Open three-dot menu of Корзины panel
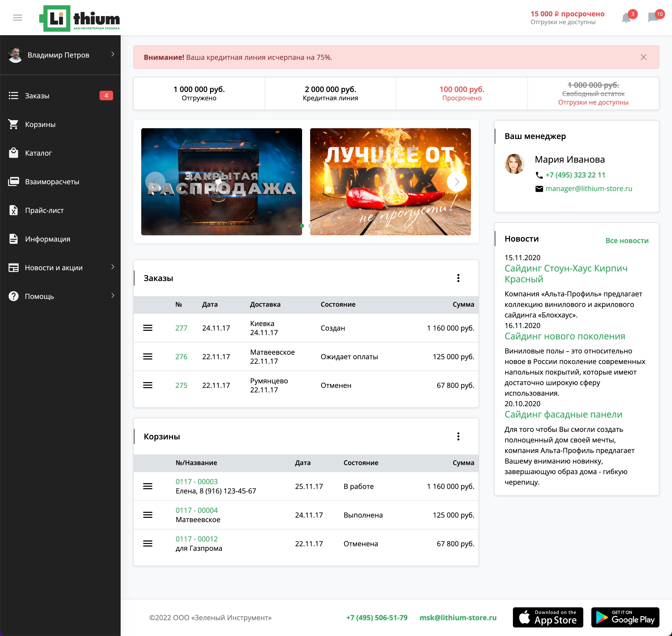672x636 pixels. click(458, 437)
